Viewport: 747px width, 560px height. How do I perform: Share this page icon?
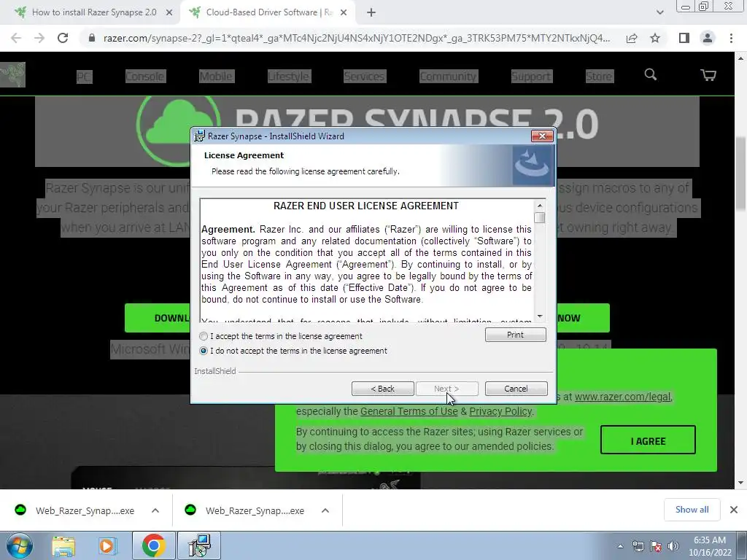click(632, 38)
